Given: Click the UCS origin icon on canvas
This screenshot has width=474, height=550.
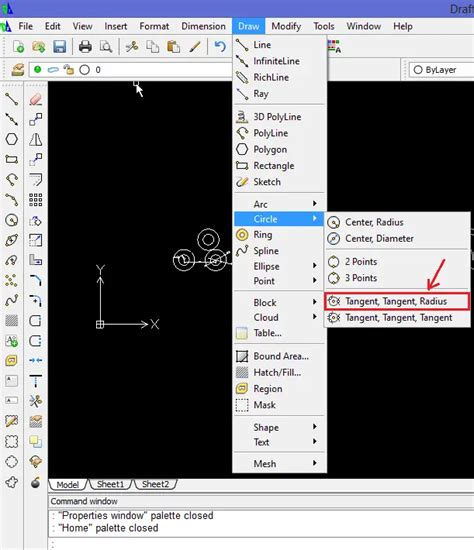Looking at the screenshot, I should 100,324.
